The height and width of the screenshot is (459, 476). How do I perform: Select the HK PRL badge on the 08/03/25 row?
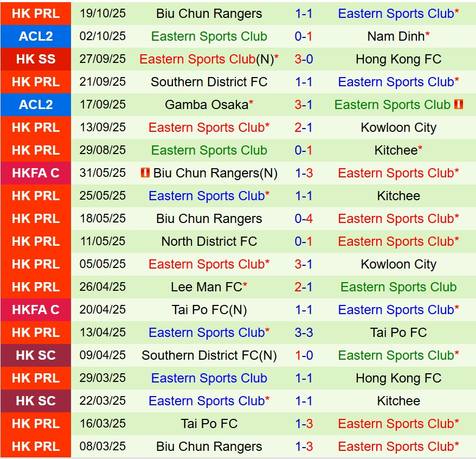coord(36,447)
